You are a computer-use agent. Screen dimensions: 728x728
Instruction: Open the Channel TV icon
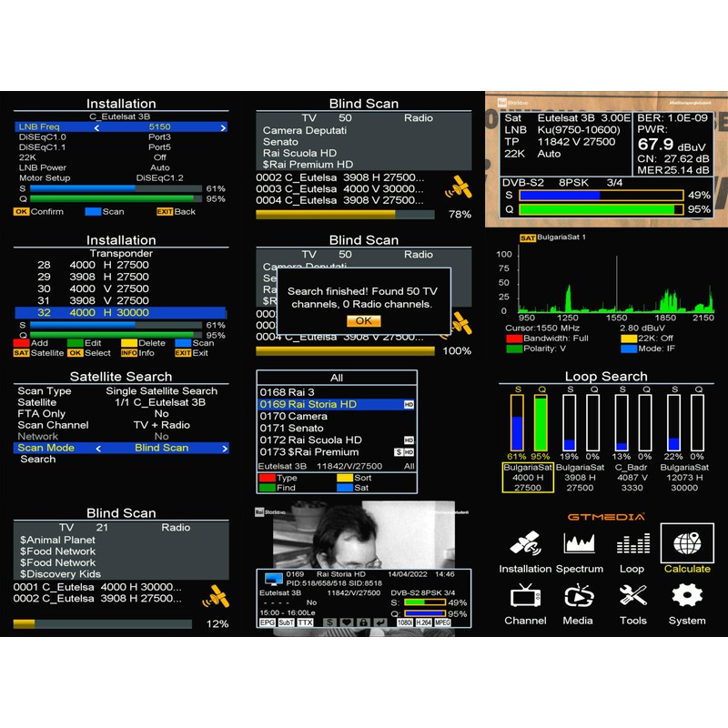(x=525, y=596)
